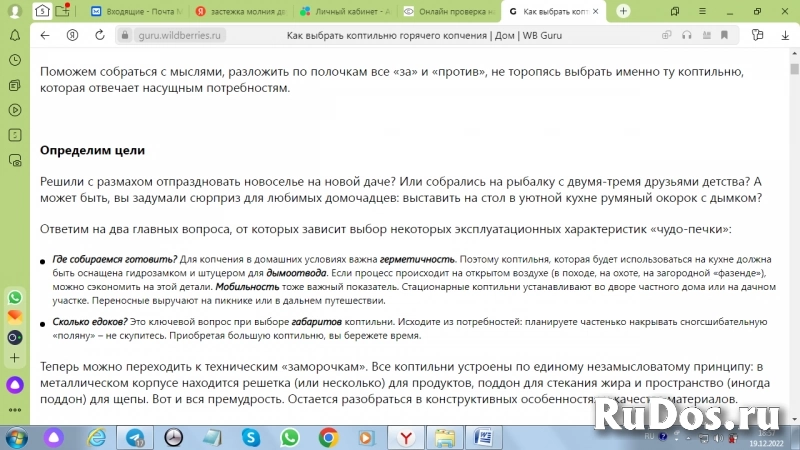Open the media player taskbar icon
The width and height of the screenshot is (800, 450).
pyautogui.click(x=366, y=438)
